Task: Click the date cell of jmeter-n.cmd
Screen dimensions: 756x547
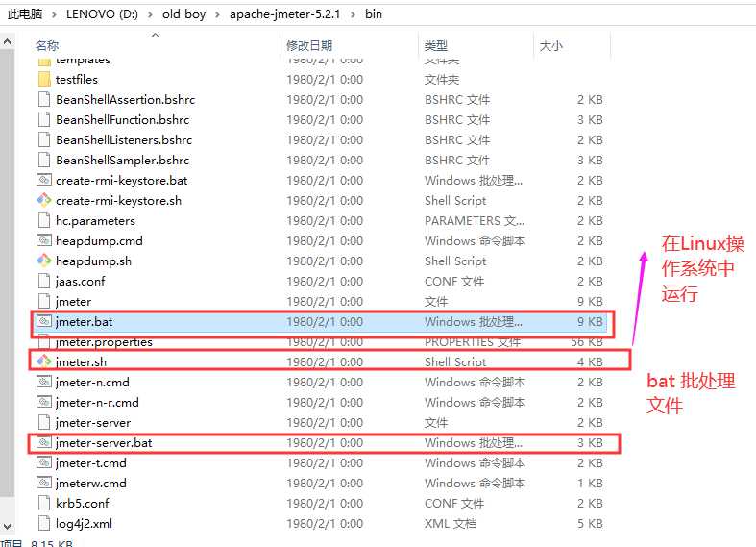Action: tap(325, 382)
